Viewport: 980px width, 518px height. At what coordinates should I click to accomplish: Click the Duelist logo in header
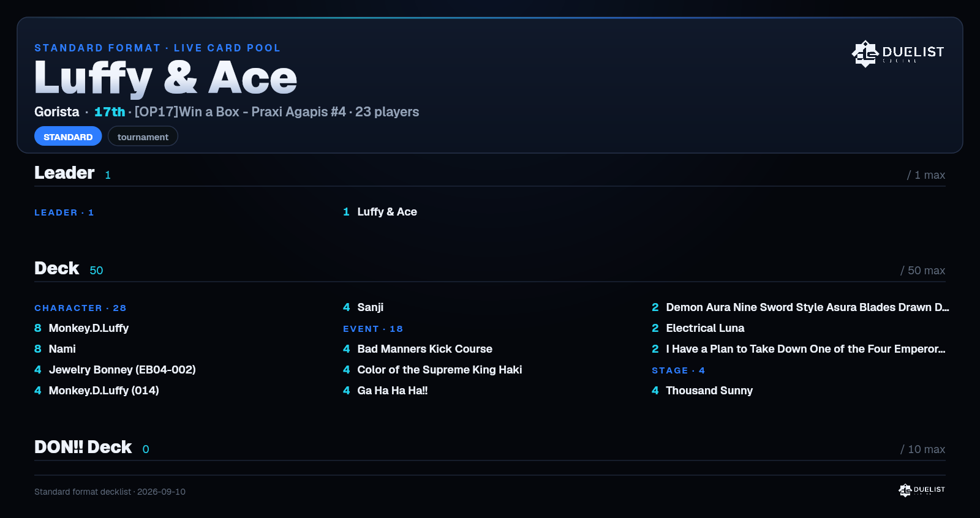[898, 53]
